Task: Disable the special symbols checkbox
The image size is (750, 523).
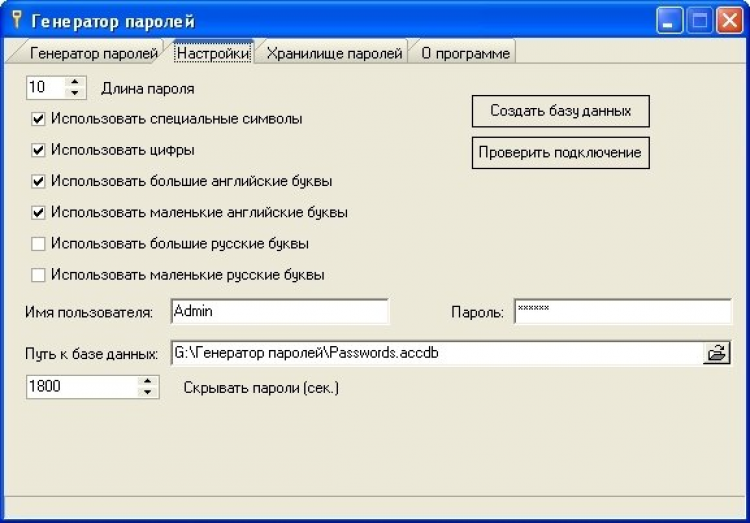Action: tap(39, 119)
